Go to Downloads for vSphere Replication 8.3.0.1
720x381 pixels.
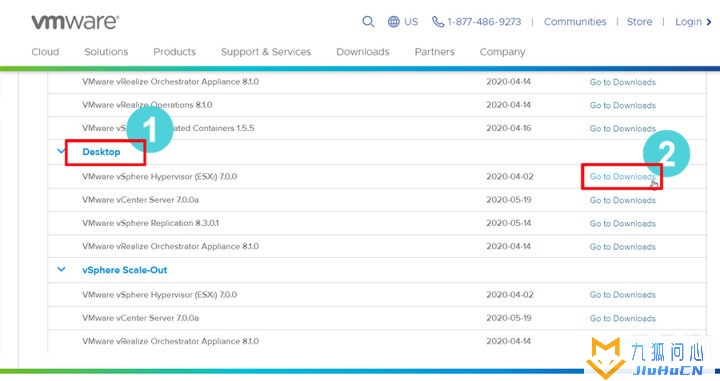[x=622, y=224]
